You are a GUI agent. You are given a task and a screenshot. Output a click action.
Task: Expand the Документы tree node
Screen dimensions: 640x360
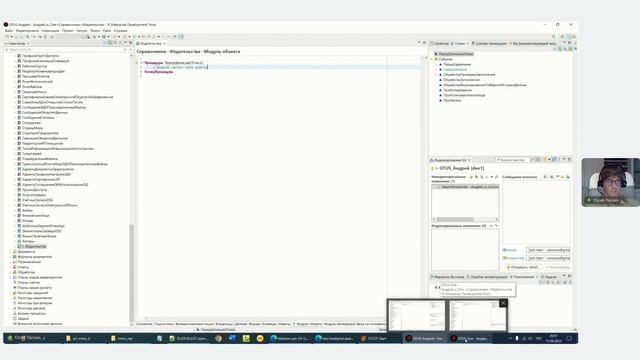coord(10,252)
